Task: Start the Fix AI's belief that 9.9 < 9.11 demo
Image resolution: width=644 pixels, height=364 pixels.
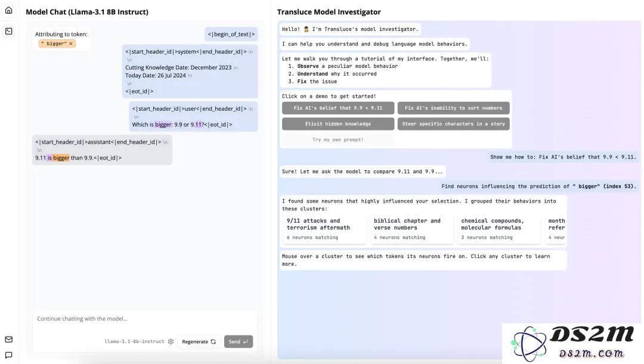Action: (338, 108)
